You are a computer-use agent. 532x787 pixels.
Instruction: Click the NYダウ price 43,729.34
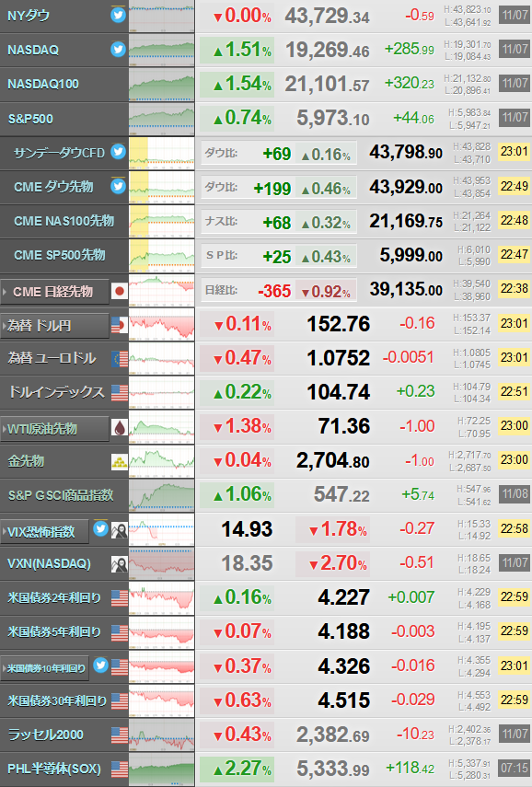tap(328, 16)
